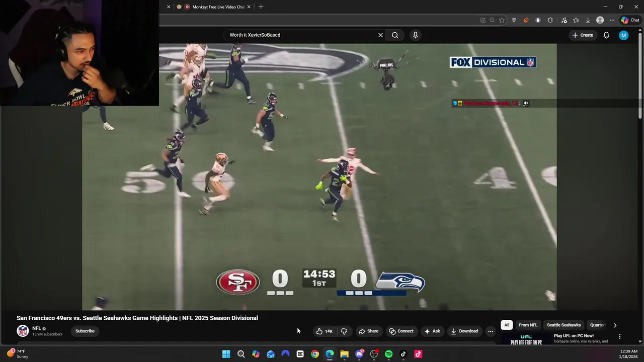This screenshot has width=644, height=362.
Task: Open weather widget showing 74°F Sunny
Action: [17, 354]
